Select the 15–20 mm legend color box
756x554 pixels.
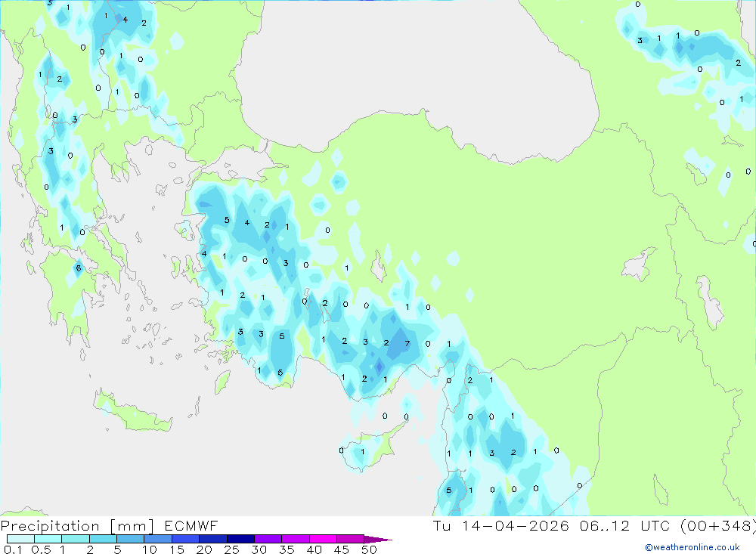[185, 539]
